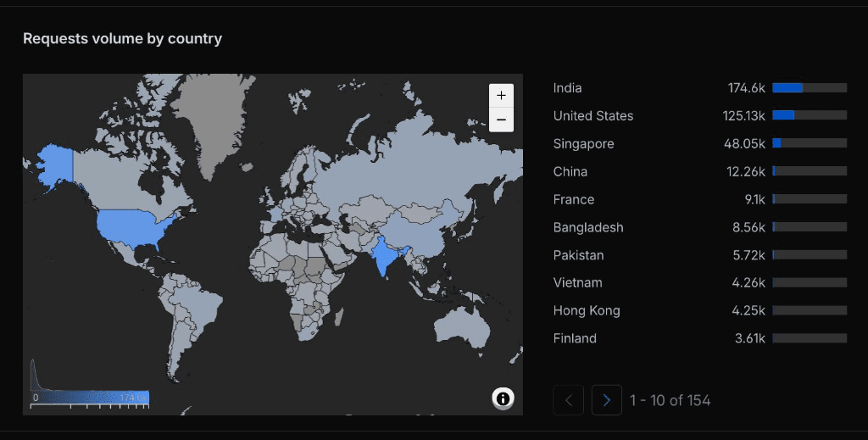Click Singapore's request volume bar
Image resolution: width=868 pixels, height=440 pixels.
point(810,142)
